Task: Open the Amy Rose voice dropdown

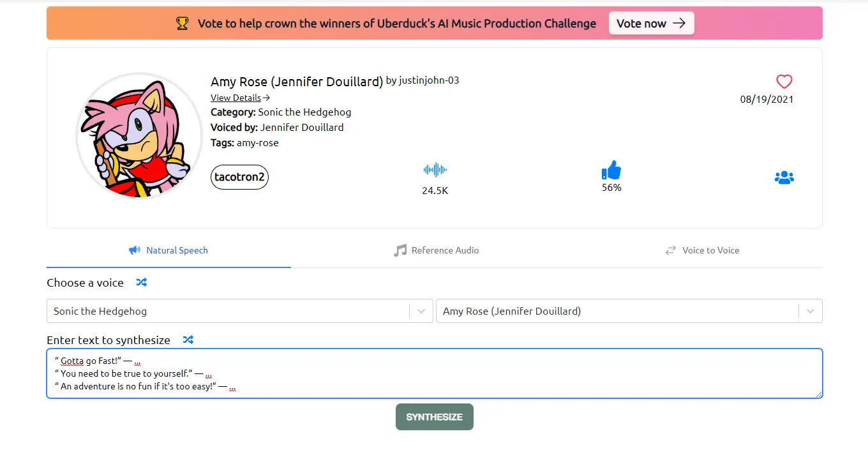Action: click(x=629, y=311)
